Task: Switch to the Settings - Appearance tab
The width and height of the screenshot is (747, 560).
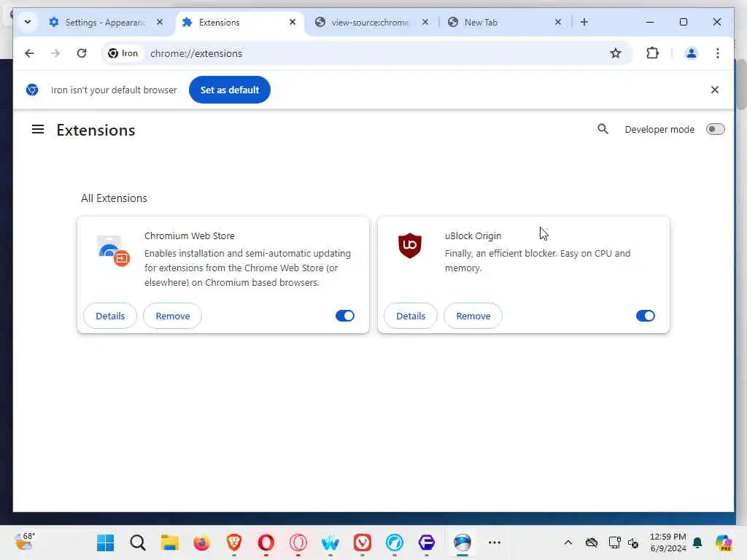Action: (106, 23)
